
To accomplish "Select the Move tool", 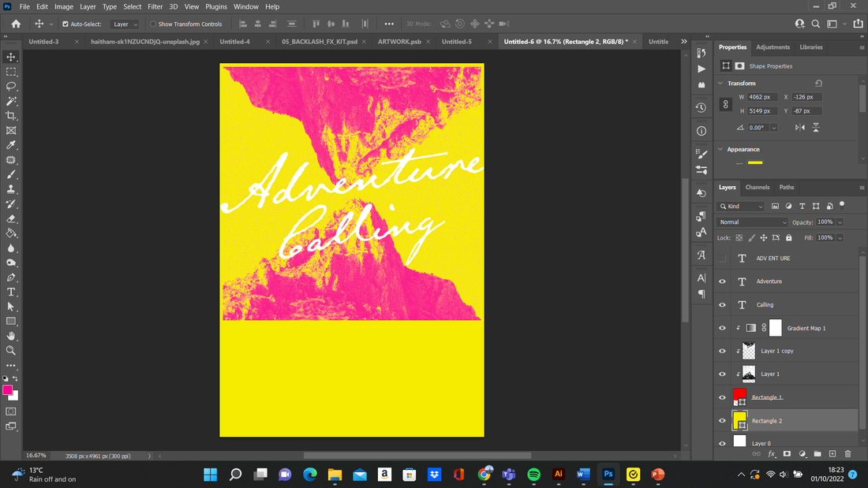I will coord(10,57).
